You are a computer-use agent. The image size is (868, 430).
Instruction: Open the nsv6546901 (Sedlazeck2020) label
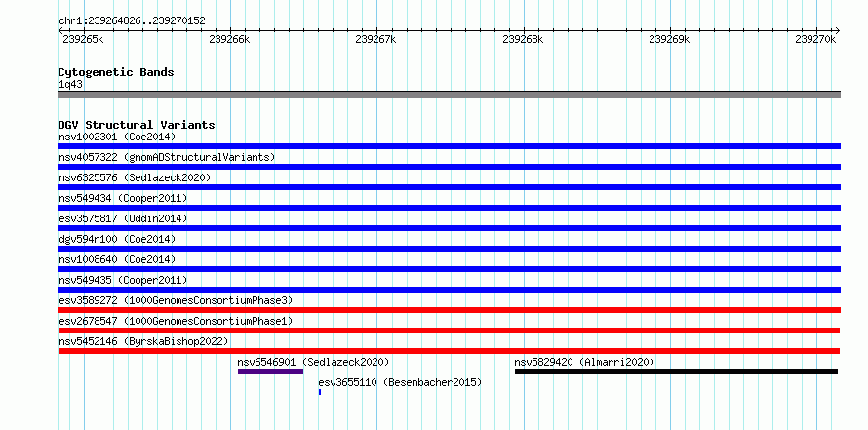(x=313, y=362)
